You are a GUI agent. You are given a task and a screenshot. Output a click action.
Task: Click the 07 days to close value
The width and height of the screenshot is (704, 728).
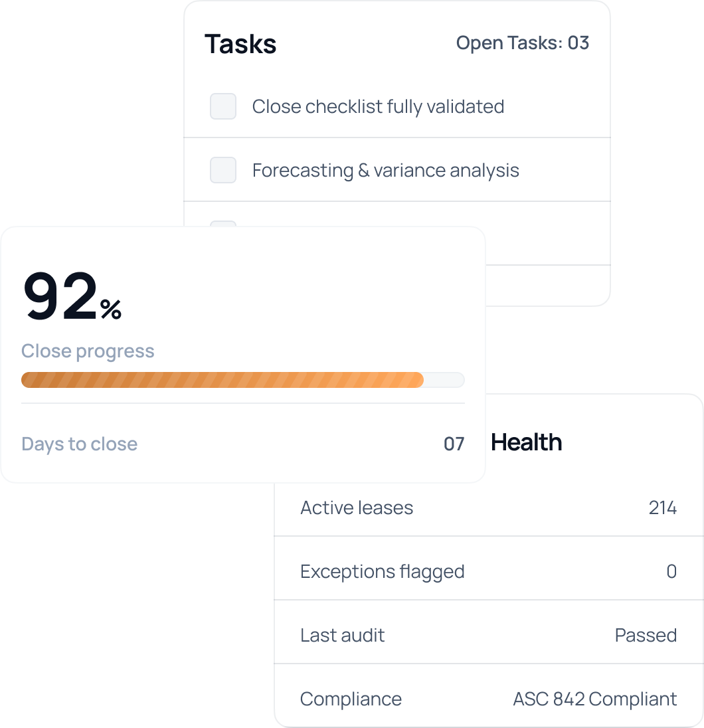click(x=454, y=444)
